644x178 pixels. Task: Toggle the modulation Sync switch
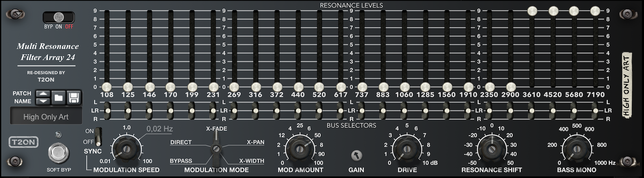click(98, 136)
